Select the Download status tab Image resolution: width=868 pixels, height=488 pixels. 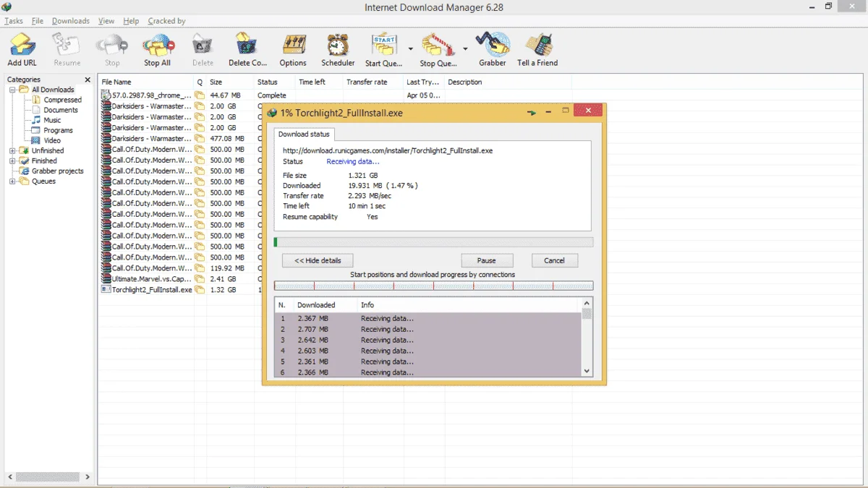tap(304, 134)
